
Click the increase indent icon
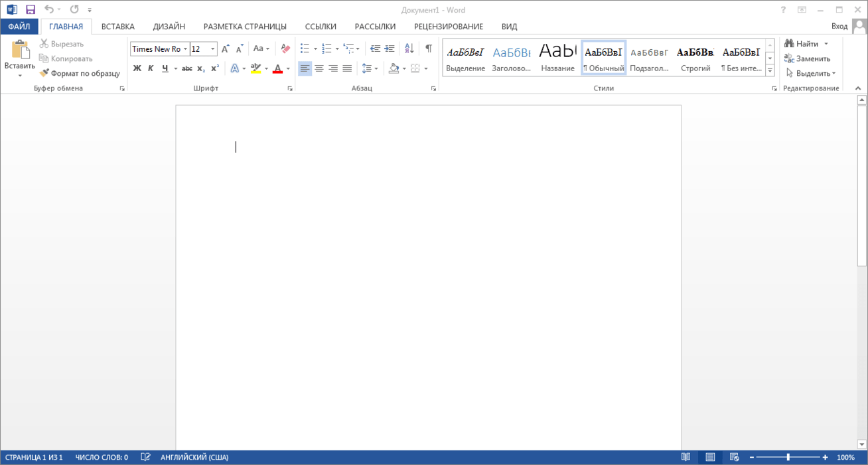click(x=390, y=48)
